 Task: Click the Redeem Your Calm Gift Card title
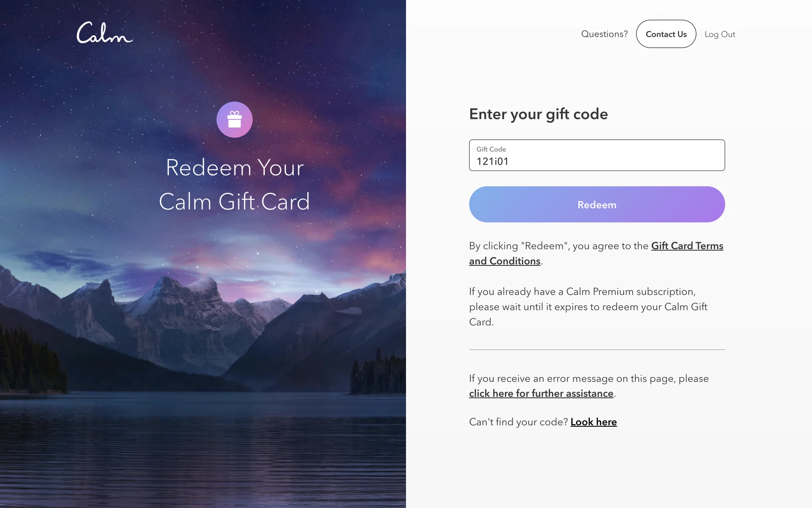234,184
